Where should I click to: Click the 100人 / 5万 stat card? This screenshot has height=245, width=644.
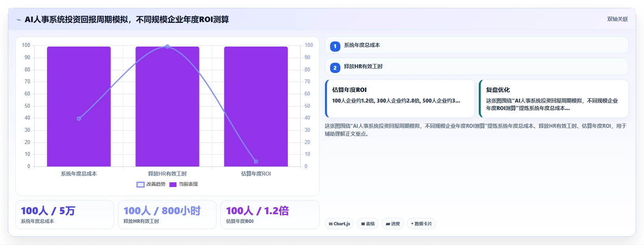pos(65,215)
